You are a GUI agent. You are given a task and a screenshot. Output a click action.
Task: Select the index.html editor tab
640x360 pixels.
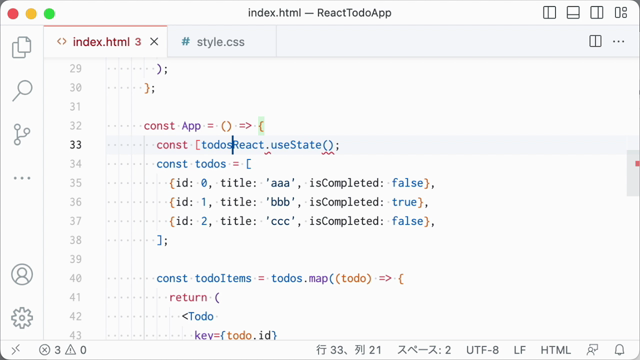(x=100, y=42)
